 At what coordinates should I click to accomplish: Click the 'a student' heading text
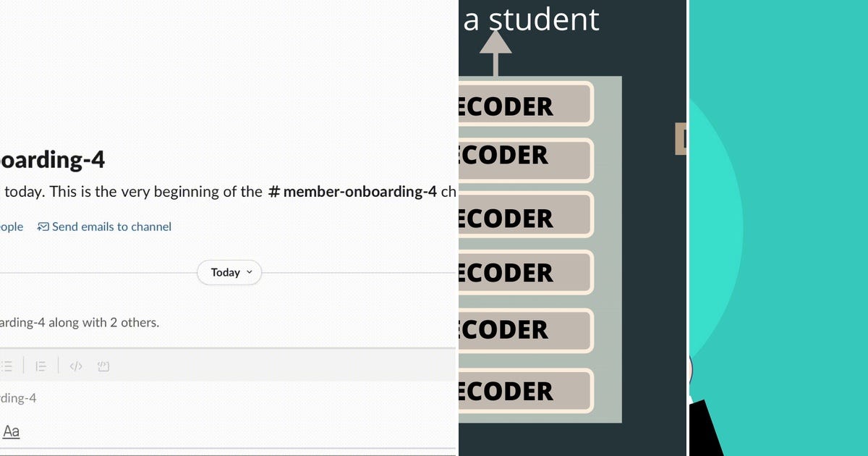pyautogui.click(x=532, y=20)
